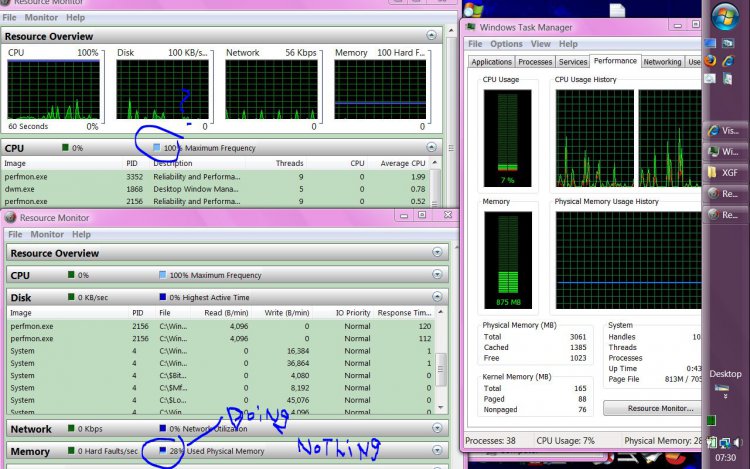This screenshot has width=750, height=469.
Task: Switch to the Vis... Internet Explorer taskbar button
Action: point(725,131)
